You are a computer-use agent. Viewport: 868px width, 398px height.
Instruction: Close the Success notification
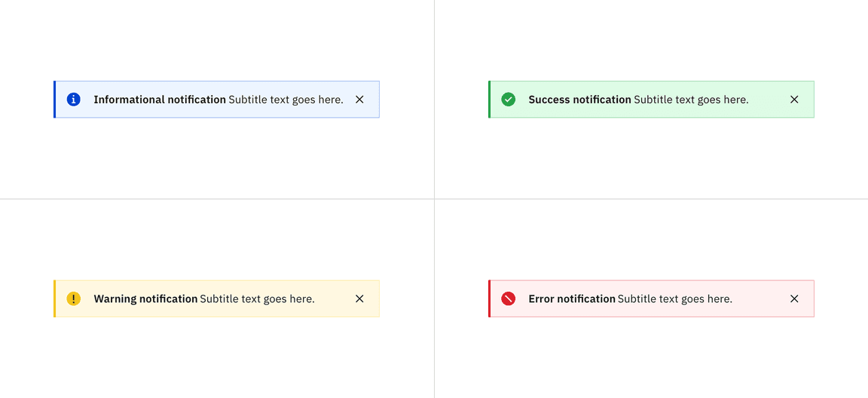[794, 99]
